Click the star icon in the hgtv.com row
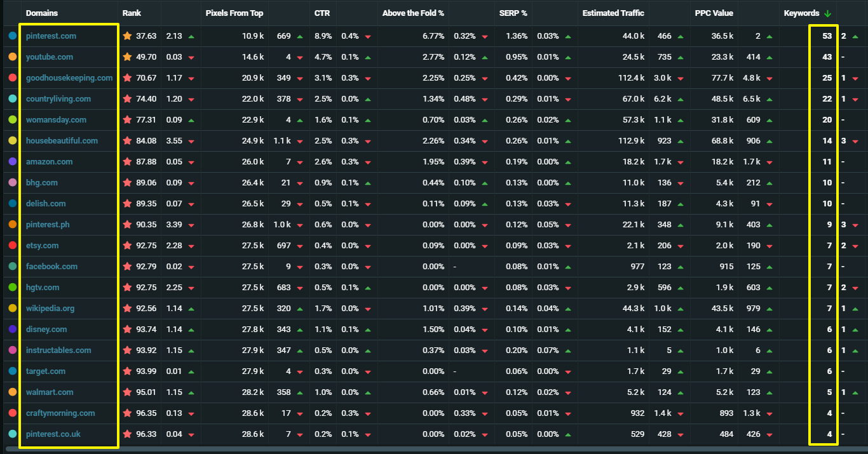The width and height of the screenshot is (868, 454). [x=127, y=288]
